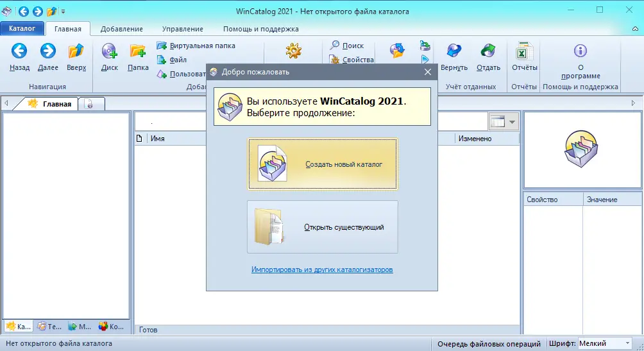This screenshot has width=644, height=351.
Task: Close the Добро пожаловать dialog
Action: coord(428,72)
